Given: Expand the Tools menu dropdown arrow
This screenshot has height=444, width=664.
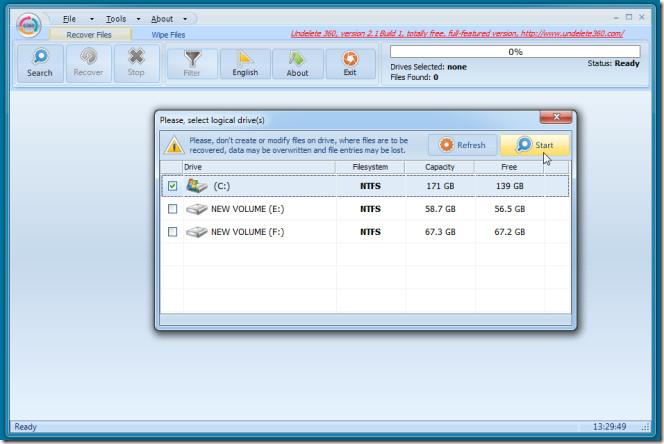Looking at the screenshot, I should pos(137,19).
